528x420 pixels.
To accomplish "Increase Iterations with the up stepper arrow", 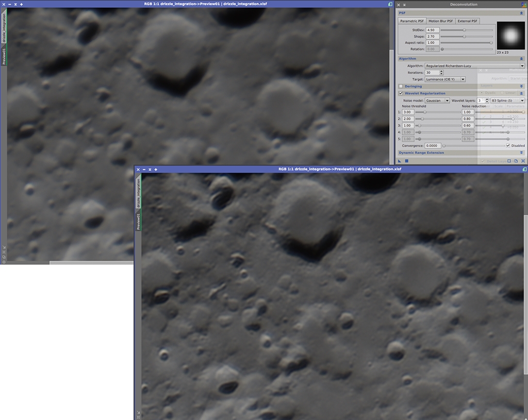I will tap(441, 71).
